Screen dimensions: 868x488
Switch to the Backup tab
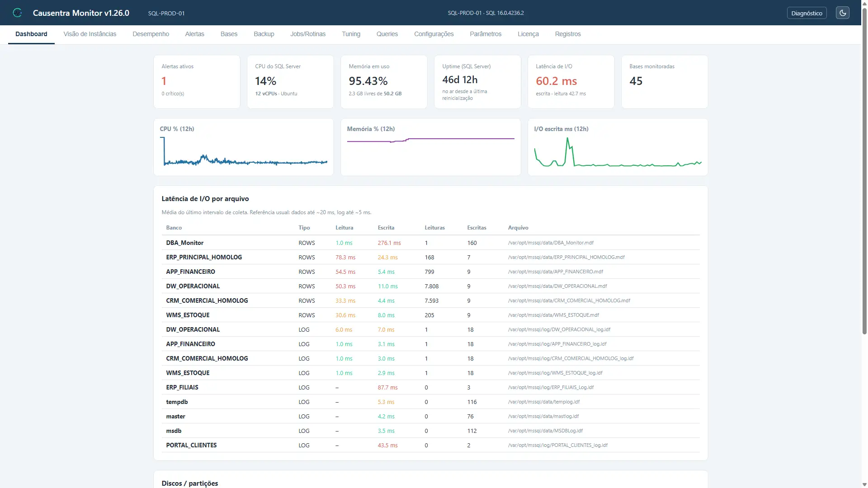pyautogui.click(x=264, y=34)
